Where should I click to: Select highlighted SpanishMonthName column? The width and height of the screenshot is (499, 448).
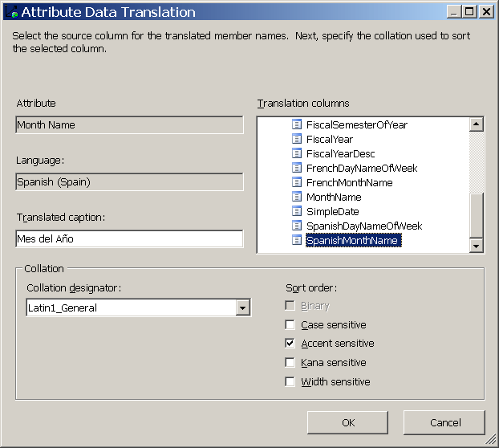(354, 240)
